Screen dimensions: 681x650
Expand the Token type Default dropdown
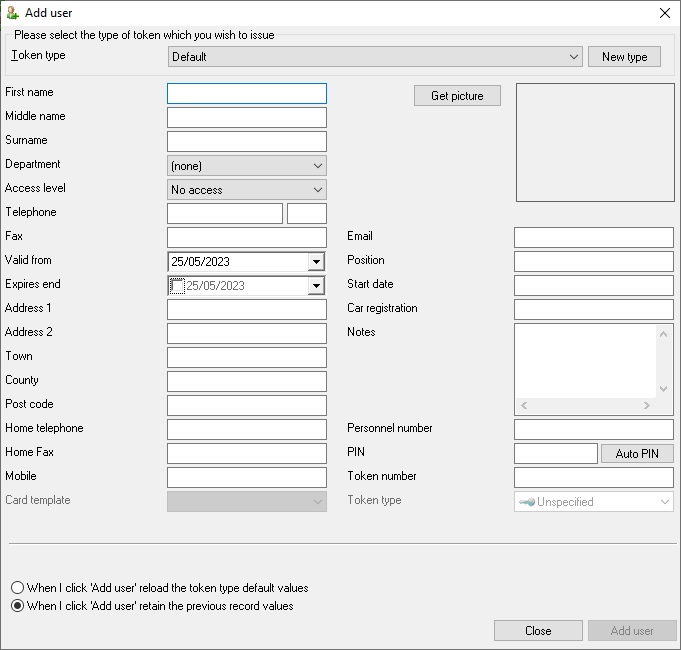tap(375, 57)
